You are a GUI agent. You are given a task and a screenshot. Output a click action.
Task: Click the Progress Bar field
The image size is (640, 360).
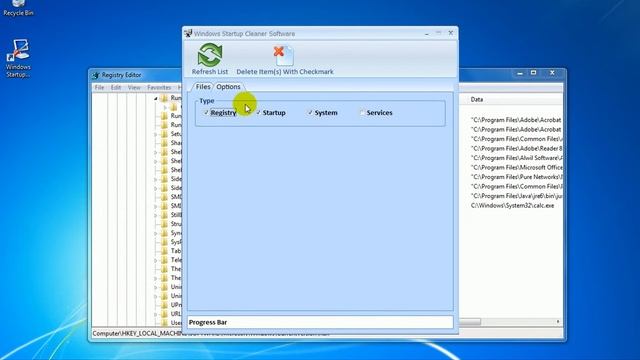point(320,322)
